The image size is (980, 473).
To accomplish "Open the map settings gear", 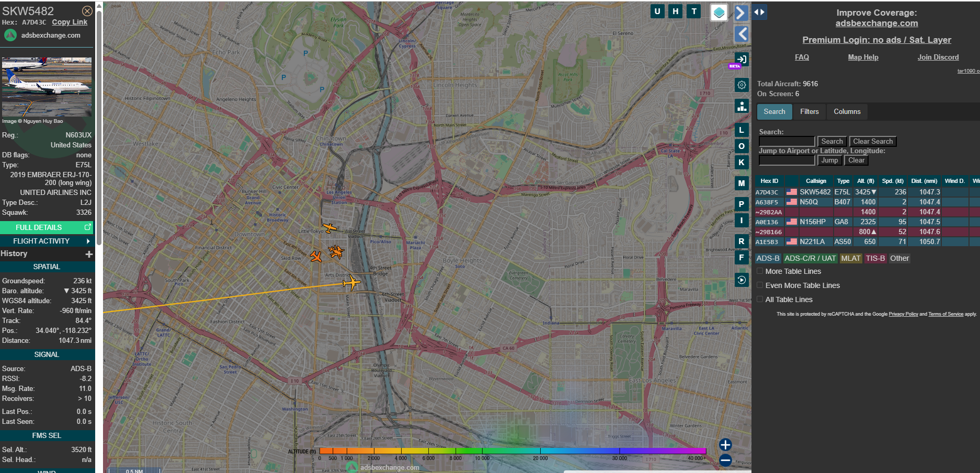I will 742,85.
